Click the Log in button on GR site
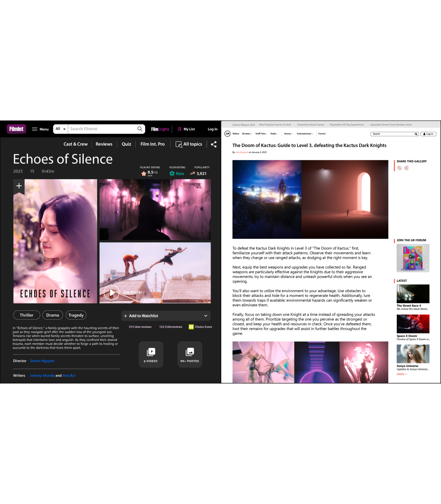 [x=428, y=134]
